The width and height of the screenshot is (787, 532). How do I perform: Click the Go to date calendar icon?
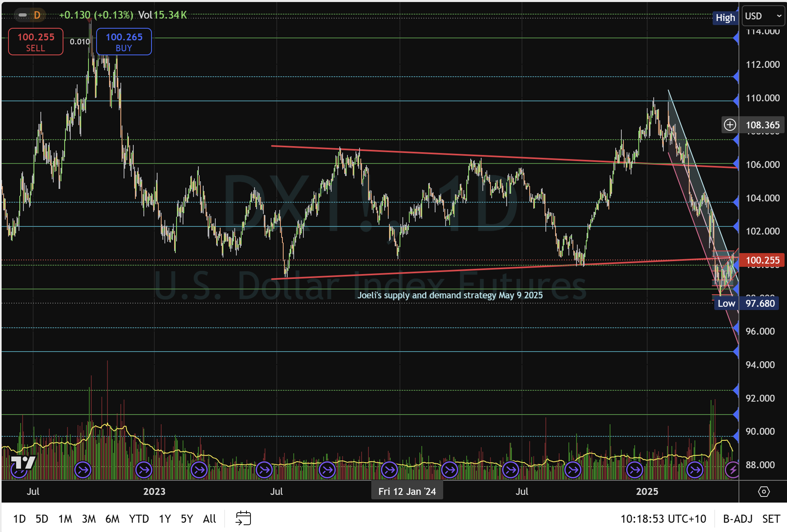[243, 518]
